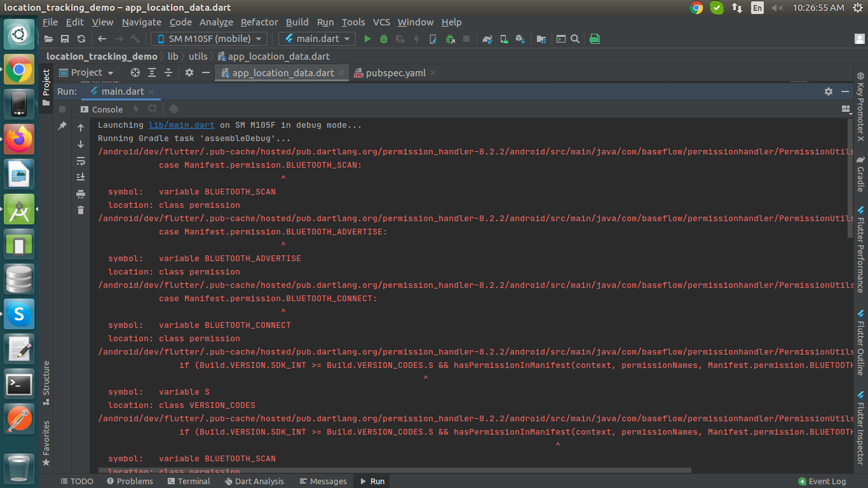868x488 pixels.
Task: Open the main.dart run configuration dropdown
Action: tap(316, 39)
